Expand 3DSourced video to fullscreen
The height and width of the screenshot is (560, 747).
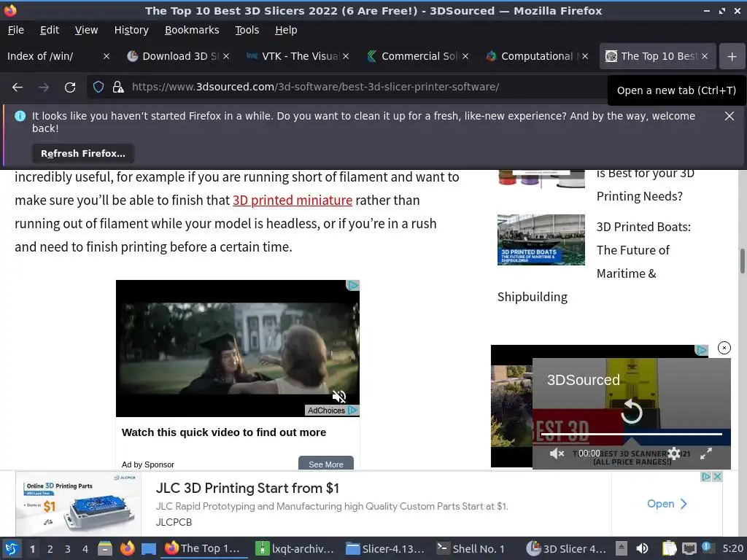pyautogui.click(x=706, y=454)
